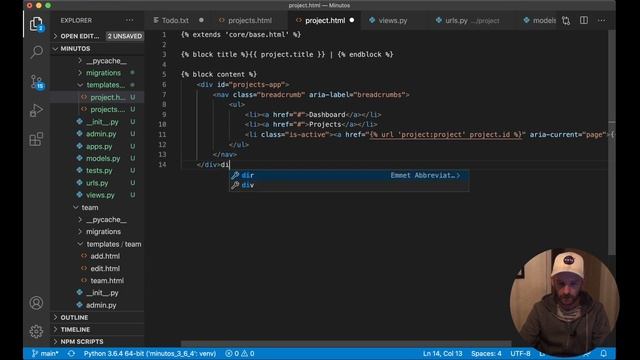Open the Accounts menu icon
Image resolution: width=640 pixels, height=360 pixels.
36,303
